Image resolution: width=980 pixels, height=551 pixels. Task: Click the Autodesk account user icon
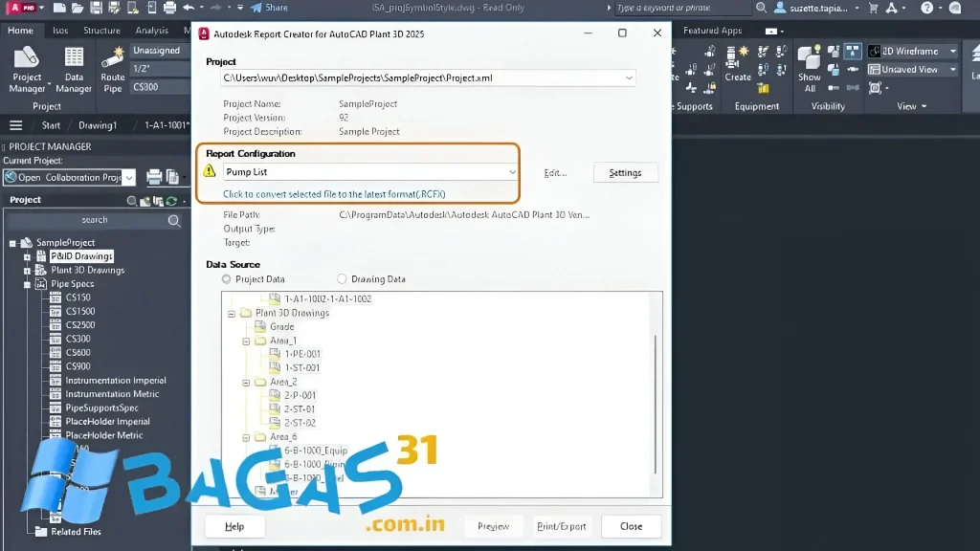pos(780,8)
